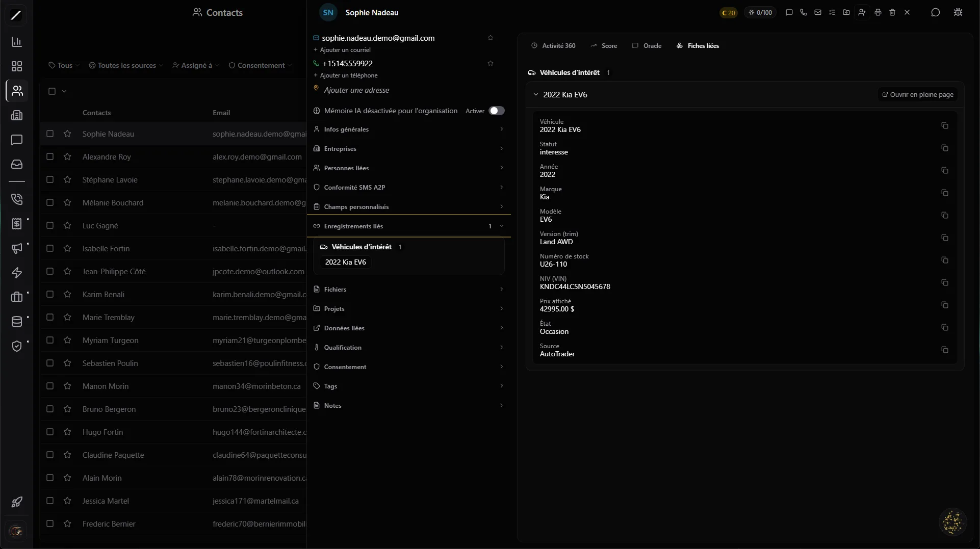Click the folder upload icon in contact header
Screen dimensions: 980x549
(846, 12)
